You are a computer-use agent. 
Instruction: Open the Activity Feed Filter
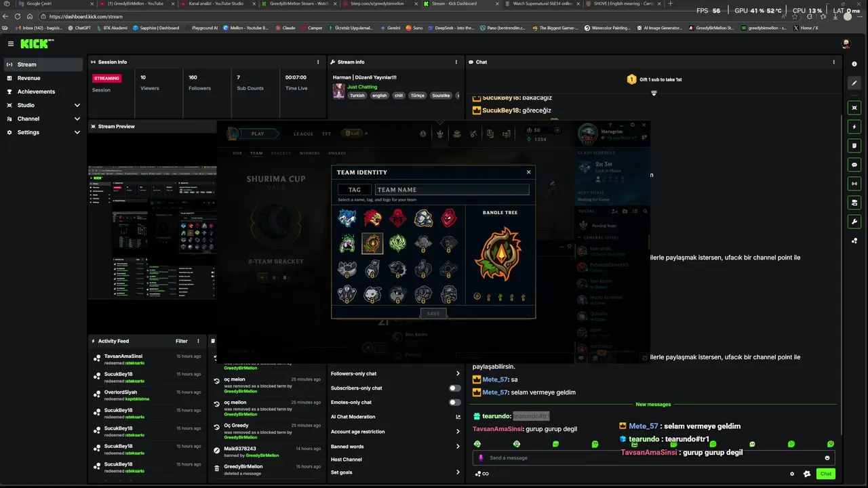[x=182, y=341]
